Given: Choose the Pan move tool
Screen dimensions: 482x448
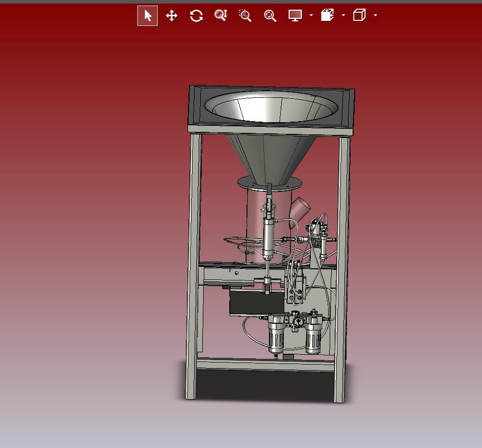Looking at the screenshot, I should click(x=172, y=16).
